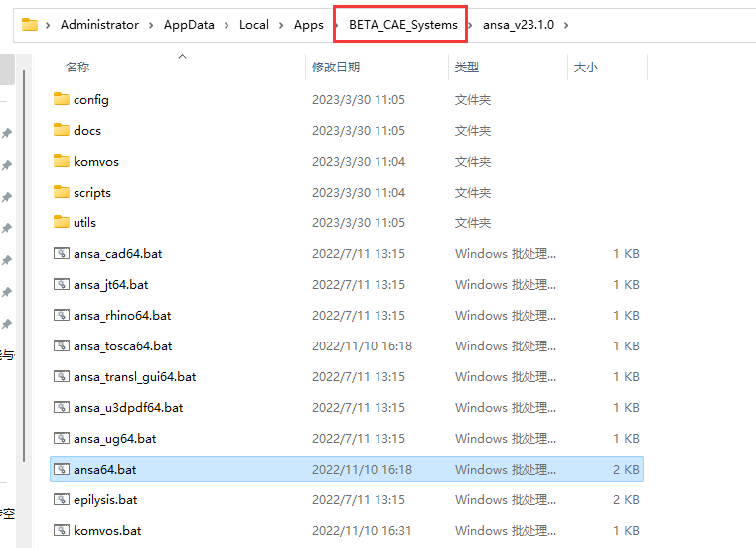Open the docs folder icon
The width and height of the screenshot is (756, 548).
click(x=62, y=130)
